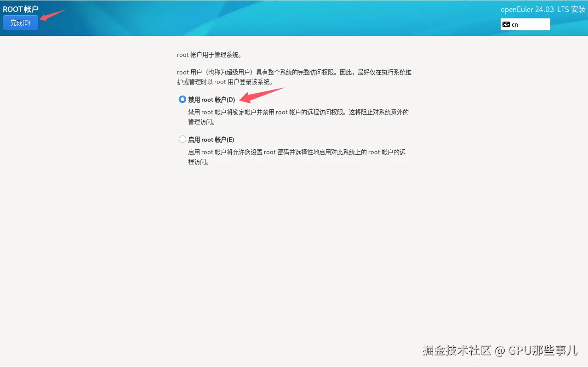This screenshot has height=367, width=588.
Task: Click the ROOT 帐户 page title
Action: pyautogui.click(x=20, y=9)
